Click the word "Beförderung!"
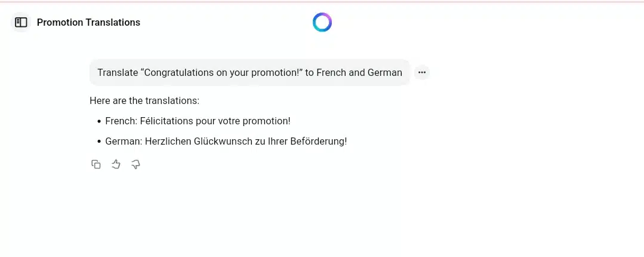The height and width of the screenshot is (257, 644). (319, 142)
